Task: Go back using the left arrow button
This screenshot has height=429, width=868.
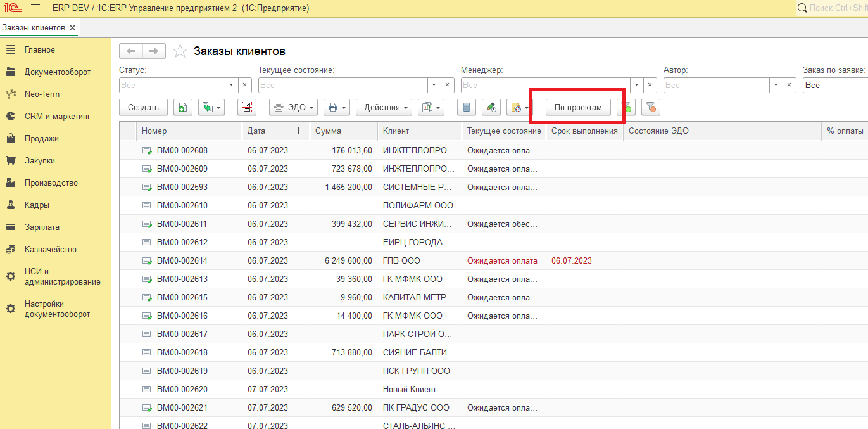Action: pyautogui.click(x=131, y=51)
